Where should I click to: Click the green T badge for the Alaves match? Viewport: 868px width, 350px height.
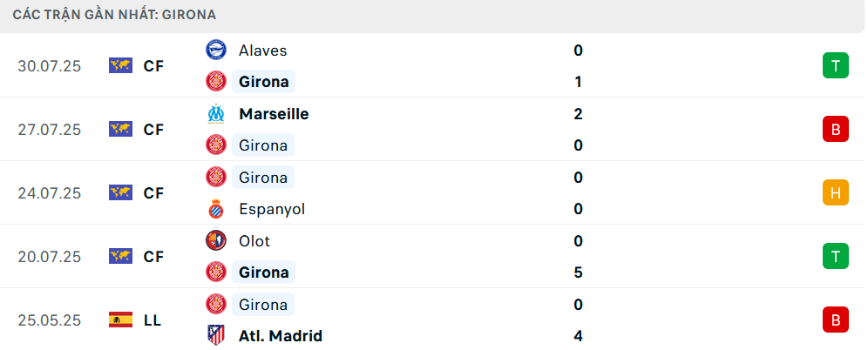pos(836,66)
